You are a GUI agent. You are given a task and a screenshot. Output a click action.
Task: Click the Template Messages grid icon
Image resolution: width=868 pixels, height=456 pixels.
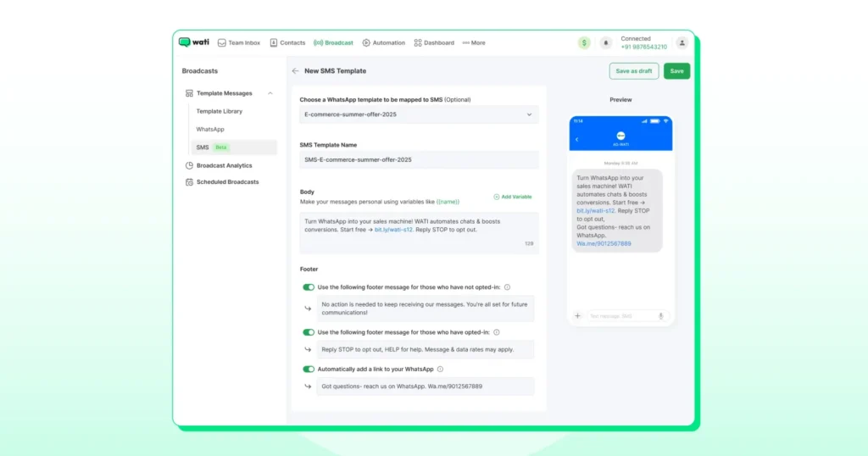189,93
